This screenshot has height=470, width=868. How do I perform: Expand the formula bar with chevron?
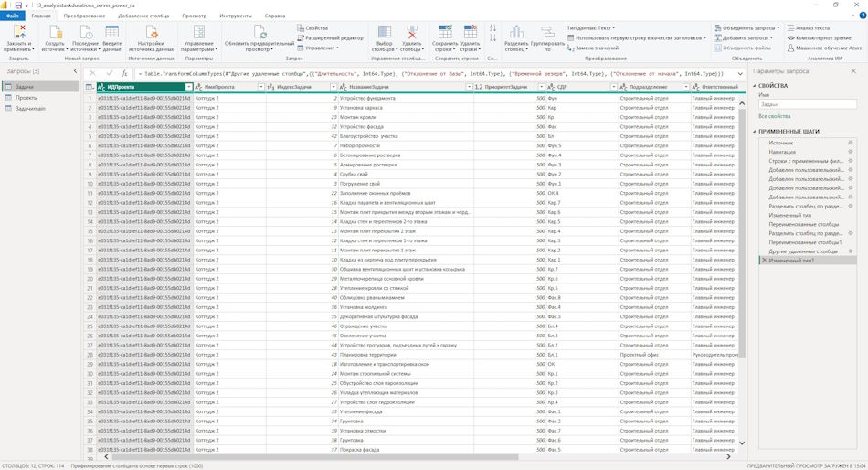coord(740,73)
